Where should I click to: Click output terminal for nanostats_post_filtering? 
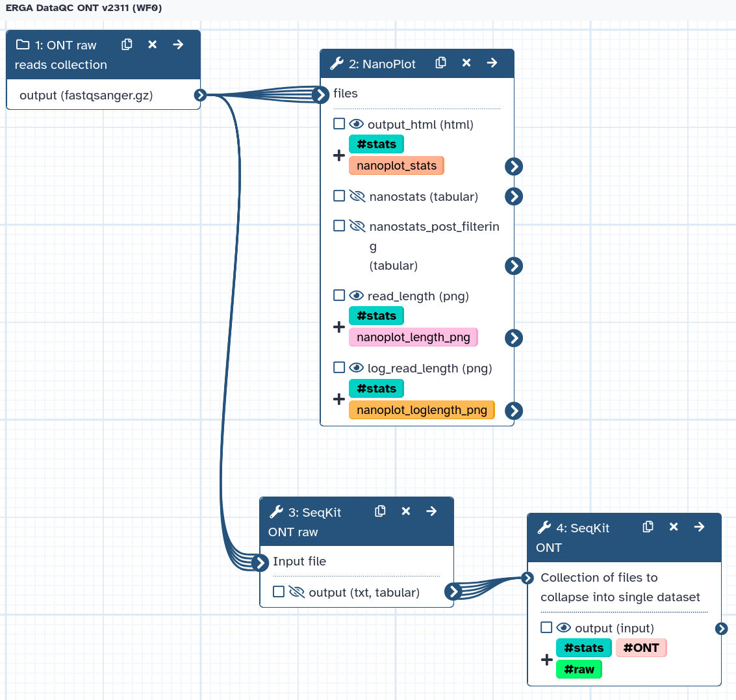(x=514, y=266)
